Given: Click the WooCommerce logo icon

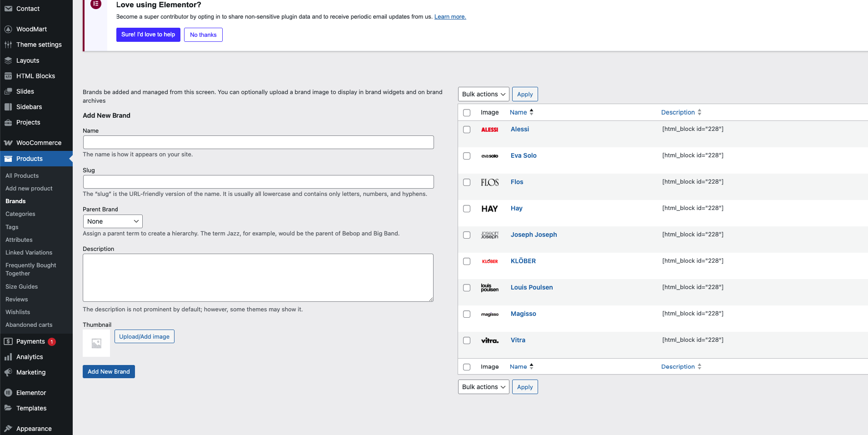Looking at the screenshot, I should (x=8, y=143).
